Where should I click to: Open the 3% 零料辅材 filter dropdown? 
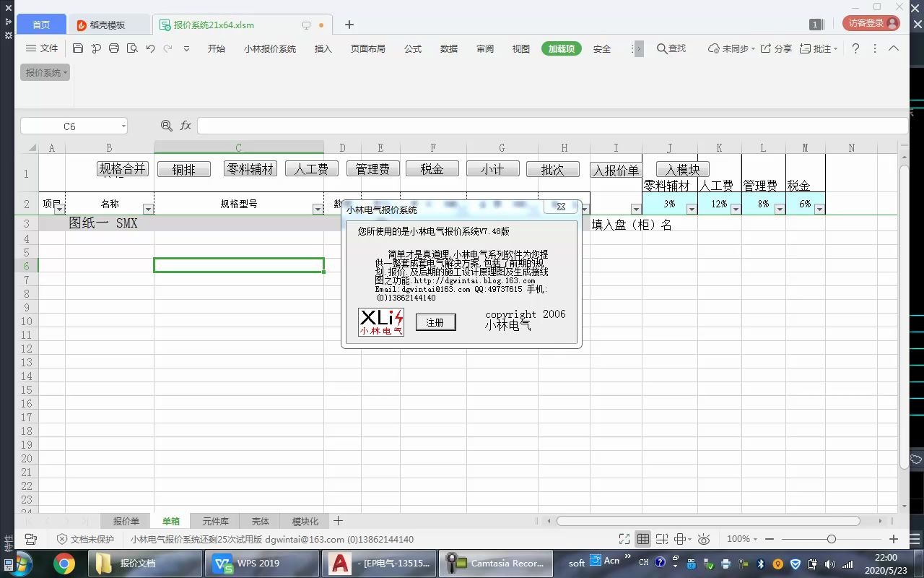692,210
